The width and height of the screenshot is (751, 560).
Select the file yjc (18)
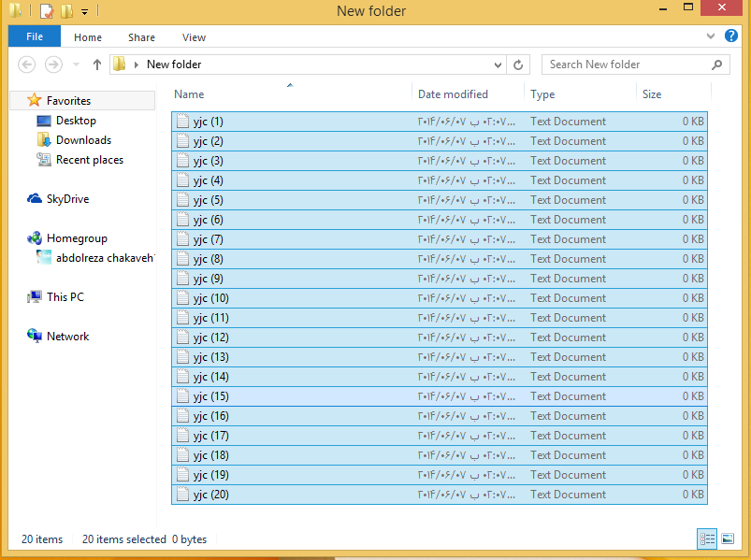coord(440,454)
